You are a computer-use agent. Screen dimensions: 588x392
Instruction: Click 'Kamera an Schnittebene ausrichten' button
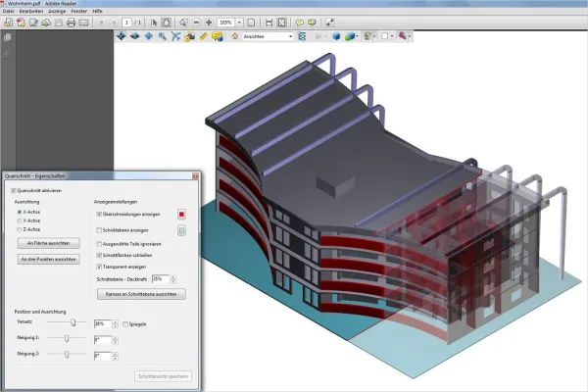pyautogui.click(x=139, y=293)
